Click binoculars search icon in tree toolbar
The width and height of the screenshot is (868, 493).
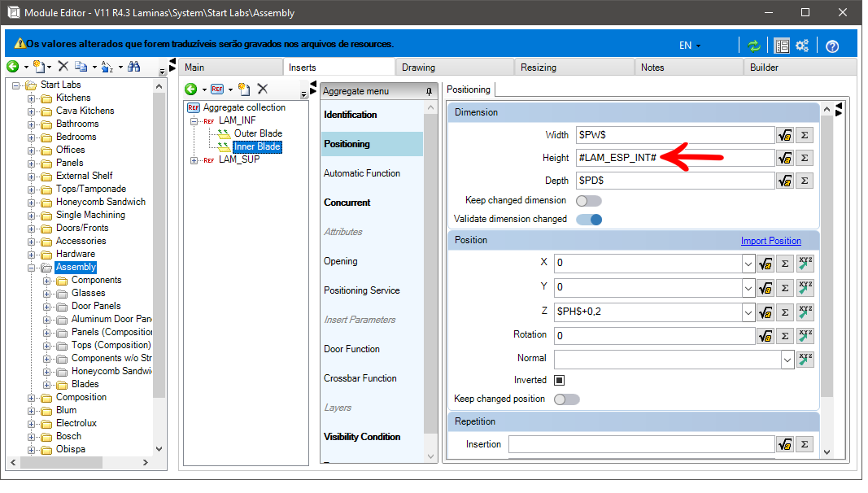tap(134, 67)
